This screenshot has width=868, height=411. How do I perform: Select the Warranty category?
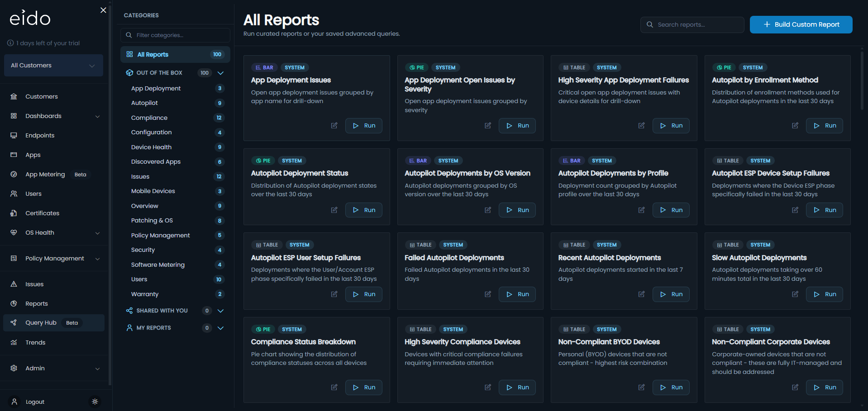tap(175, 294)
